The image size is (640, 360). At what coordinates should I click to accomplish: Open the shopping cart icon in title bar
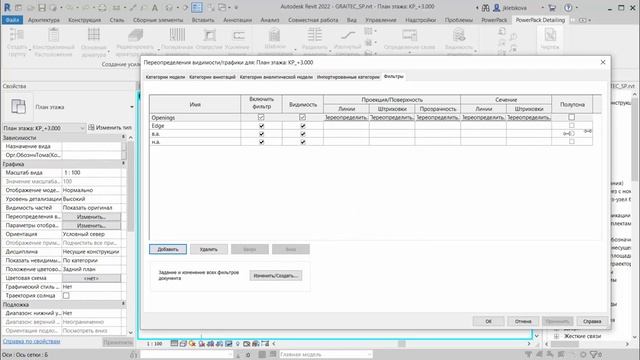click(552, 8)
